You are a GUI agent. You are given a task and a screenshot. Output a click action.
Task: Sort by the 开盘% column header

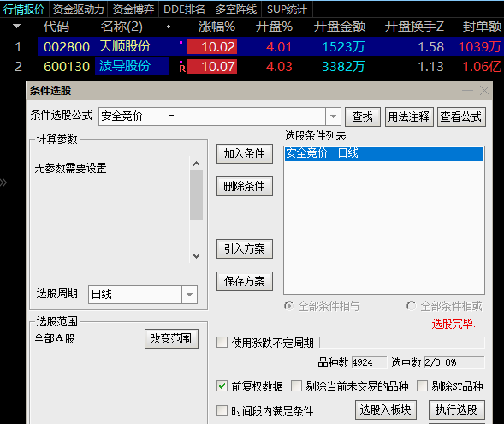pos(274,27)
